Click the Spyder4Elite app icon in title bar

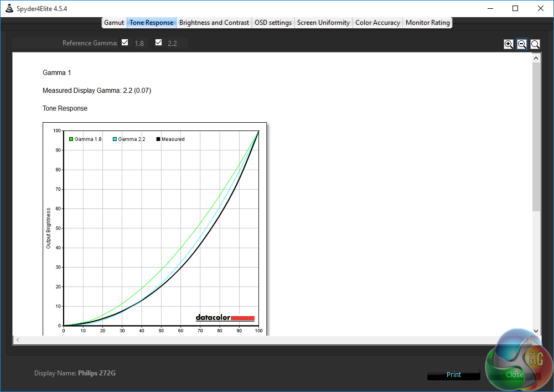coord(9,8)
